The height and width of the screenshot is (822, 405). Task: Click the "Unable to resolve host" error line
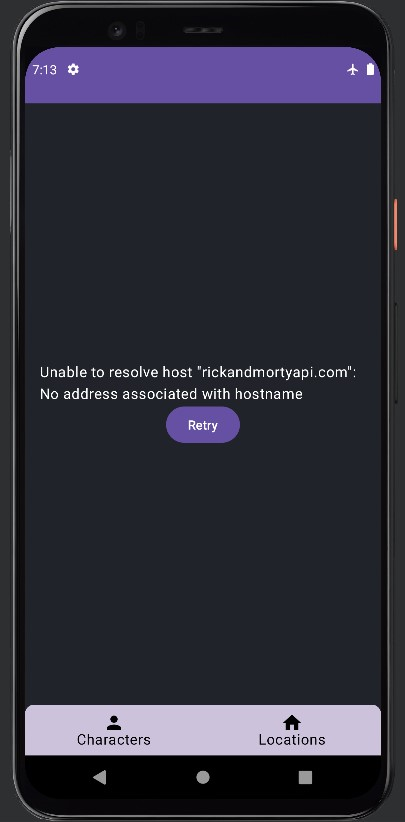coord(198,372)
